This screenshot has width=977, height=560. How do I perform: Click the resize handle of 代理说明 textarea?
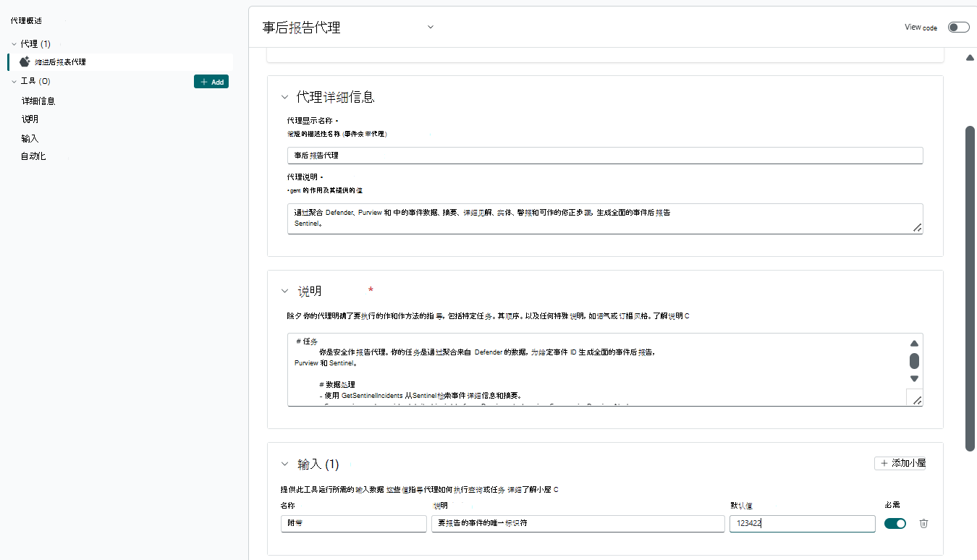[916, 227]
